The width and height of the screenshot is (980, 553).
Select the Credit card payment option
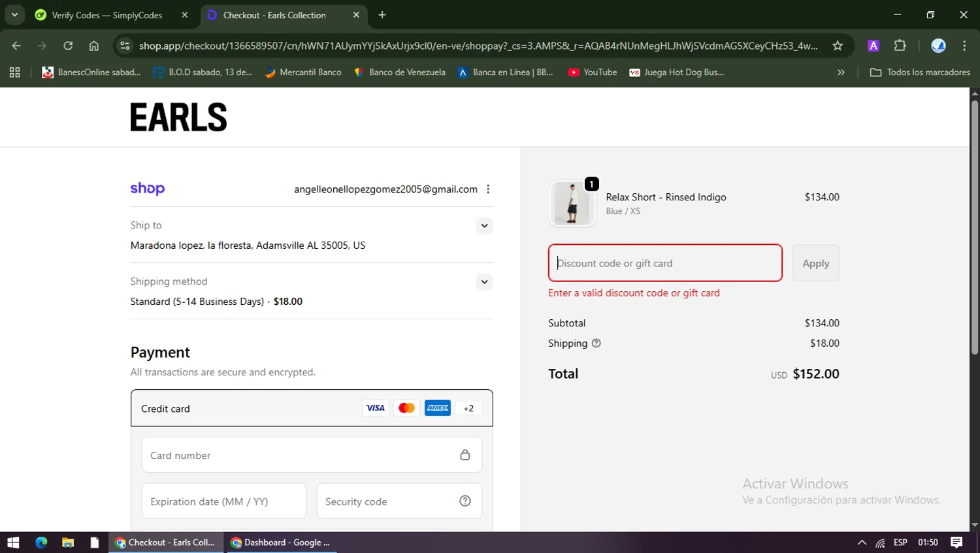click(312, 408)
